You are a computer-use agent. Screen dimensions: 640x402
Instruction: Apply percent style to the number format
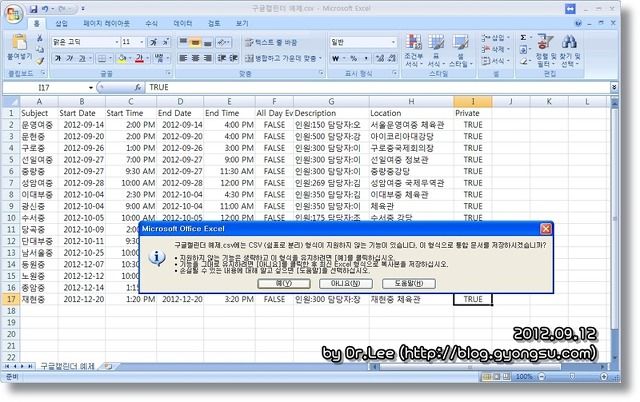click(353, 59)
